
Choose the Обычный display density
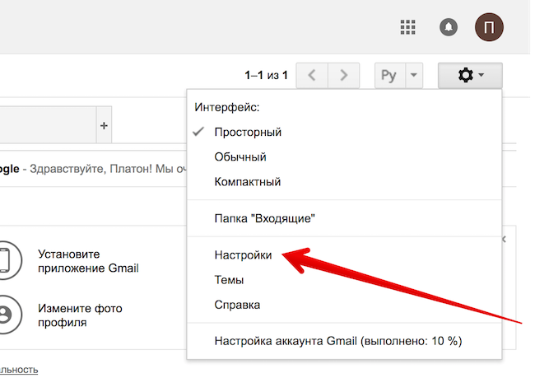(240, 156)
